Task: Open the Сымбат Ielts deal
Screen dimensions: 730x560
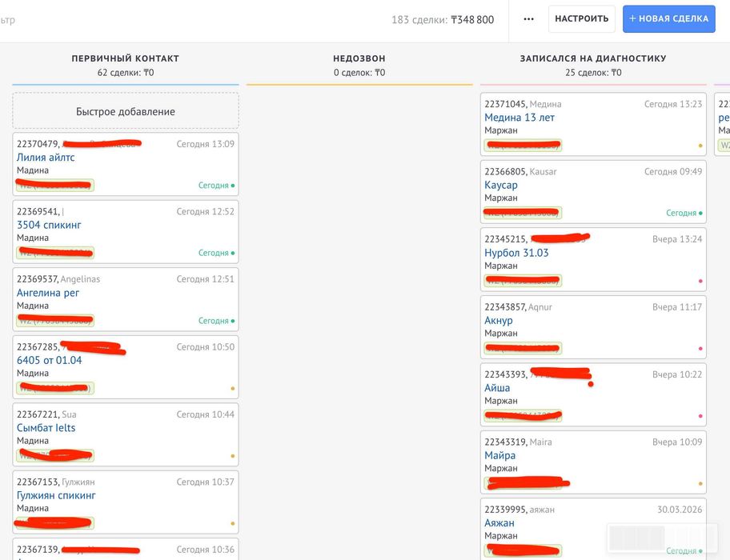Action: click(x=46, y=428)
